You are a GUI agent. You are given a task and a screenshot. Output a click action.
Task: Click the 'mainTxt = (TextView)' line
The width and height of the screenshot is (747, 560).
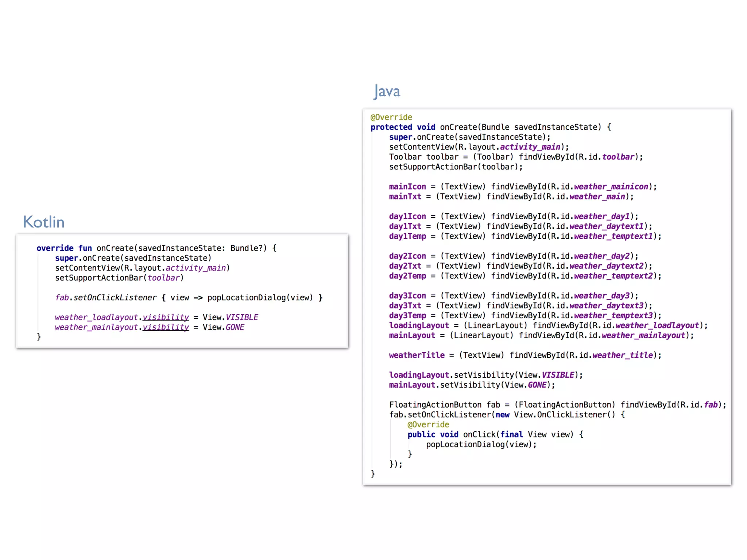pyautogui.click(x=511, y=197)
